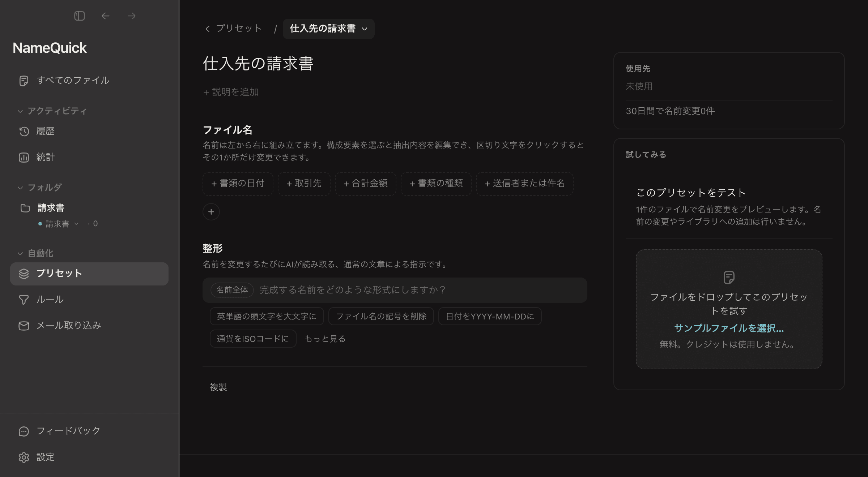868x477 pixels.
Task: Click the back arrow navigation icon
Action: (x=105, y=16)
